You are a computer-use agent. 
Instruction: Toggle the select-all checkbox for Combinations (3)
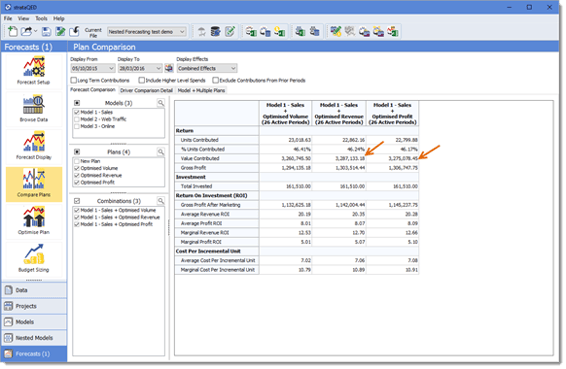[x=77, y=201]
